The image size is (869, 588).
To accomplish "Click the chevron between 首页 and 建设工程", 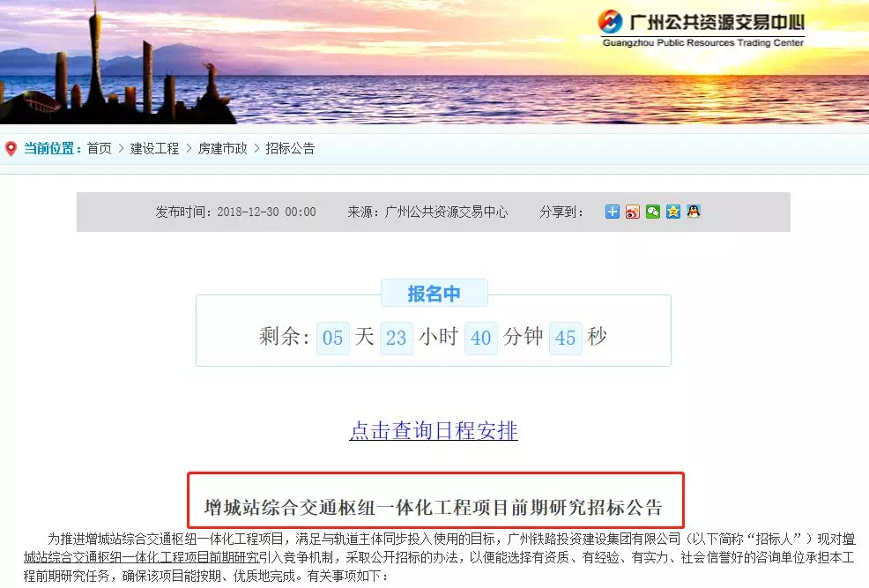I will click(121, 148).
